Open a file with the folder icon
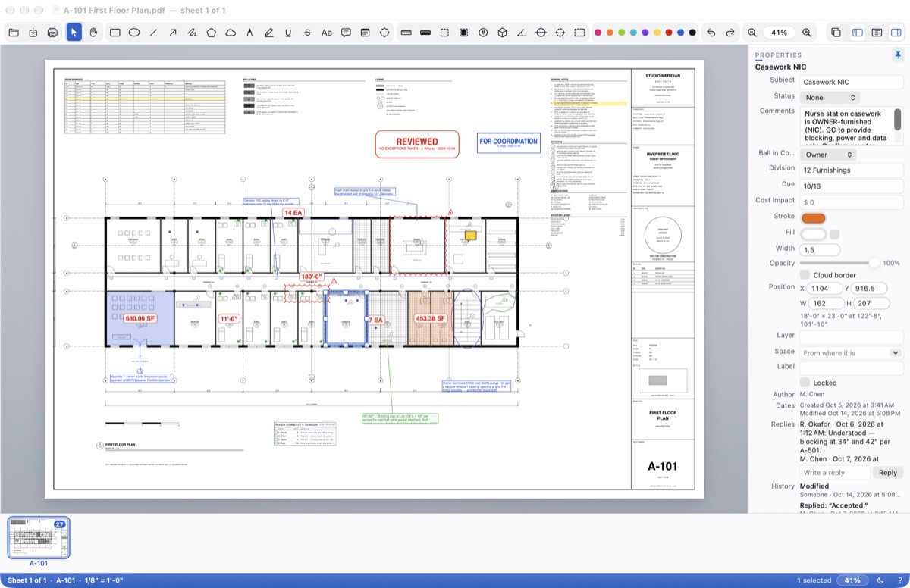This screenshot has width=910, height=588. point(14,33)
